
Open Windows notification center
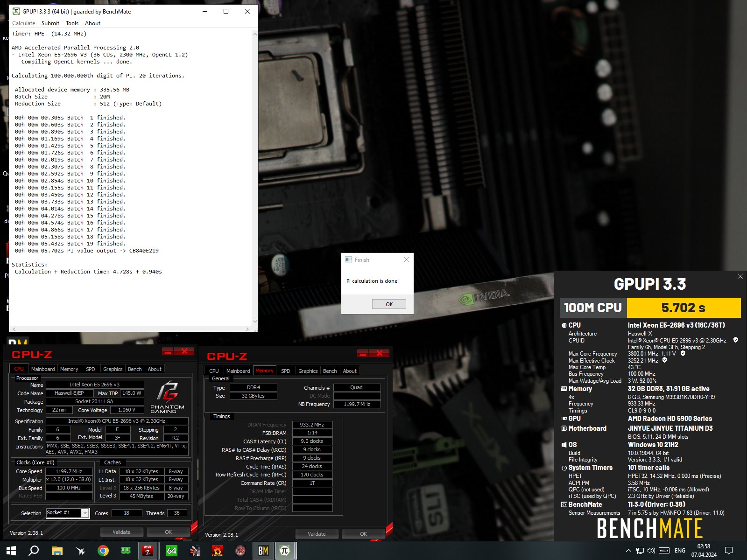(728, 551)
